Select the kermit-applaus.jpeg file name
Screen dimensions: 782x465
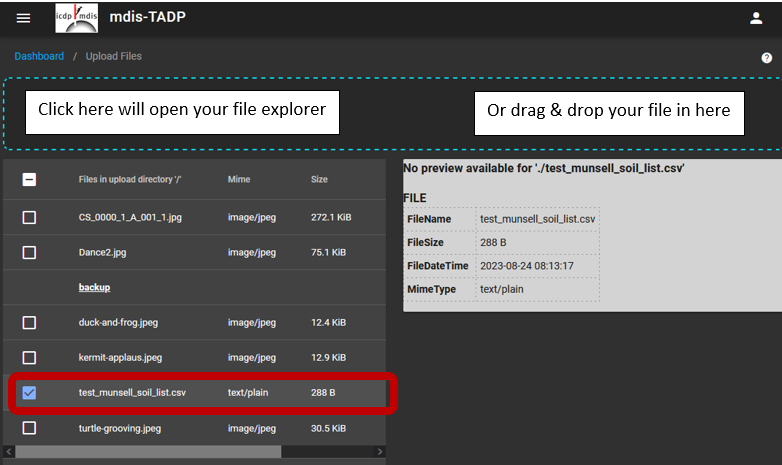120,358
